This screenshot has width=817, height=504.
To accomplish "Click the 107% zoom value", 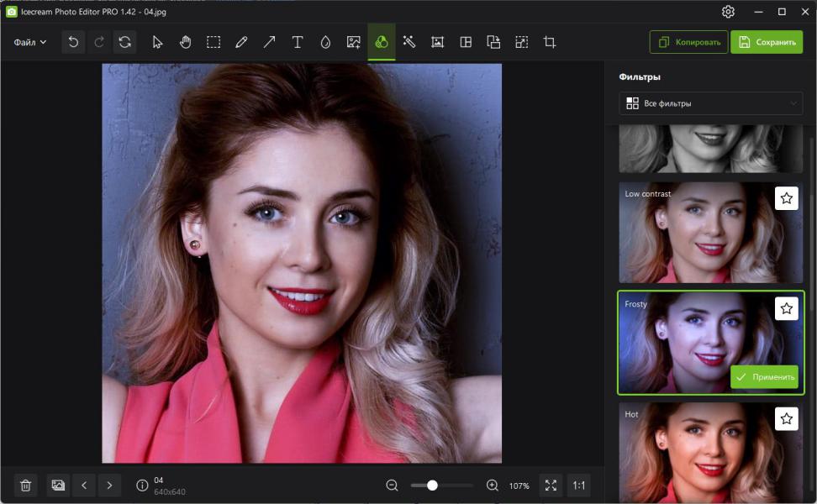I will coord(519,486).
